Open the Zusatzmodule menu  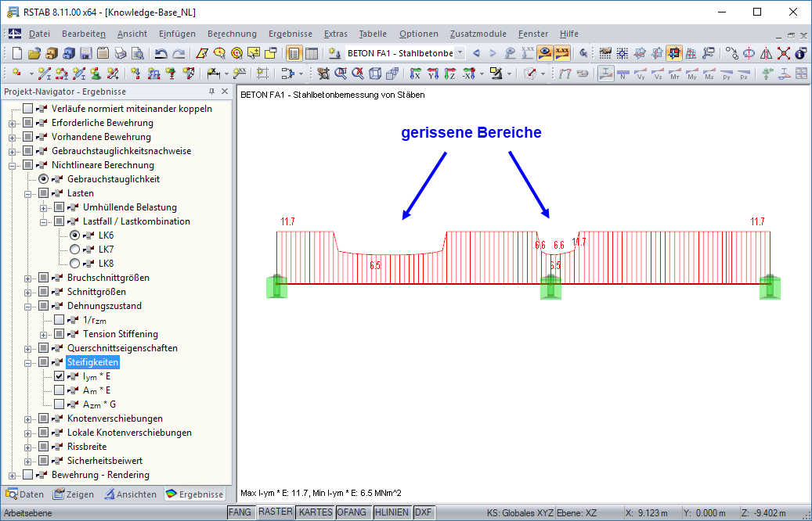[478, 34]
